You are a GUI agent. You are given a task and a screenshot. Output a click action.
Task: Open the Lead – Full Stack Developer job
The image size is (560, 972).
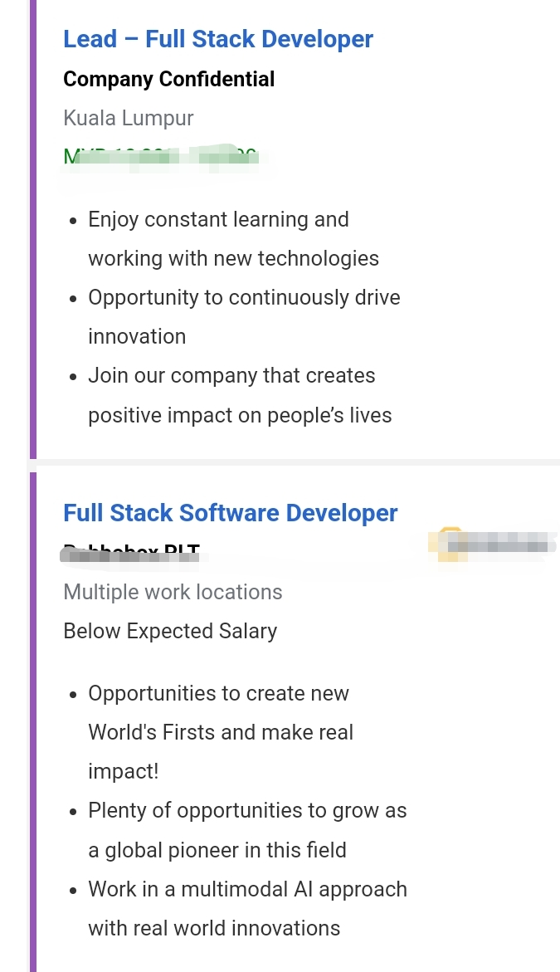click(218, 39)
